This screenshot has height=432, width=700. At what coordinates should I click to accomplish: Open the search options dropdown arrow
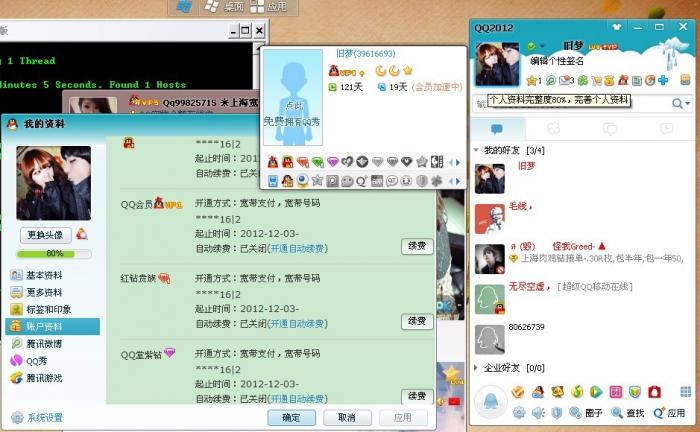(x=688, y=104)
